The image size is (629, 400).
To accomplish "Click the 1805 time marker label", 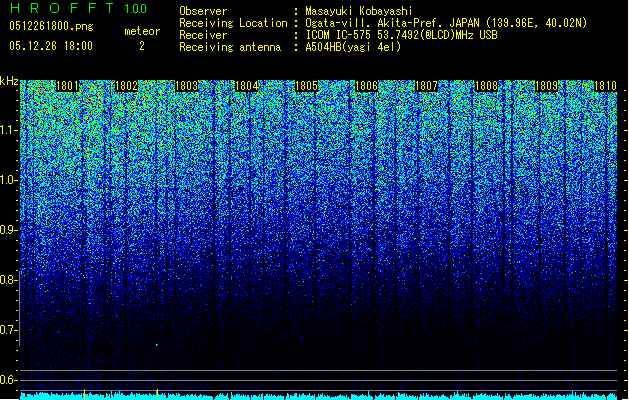I will pyautogui.click(x=306, y=86).
